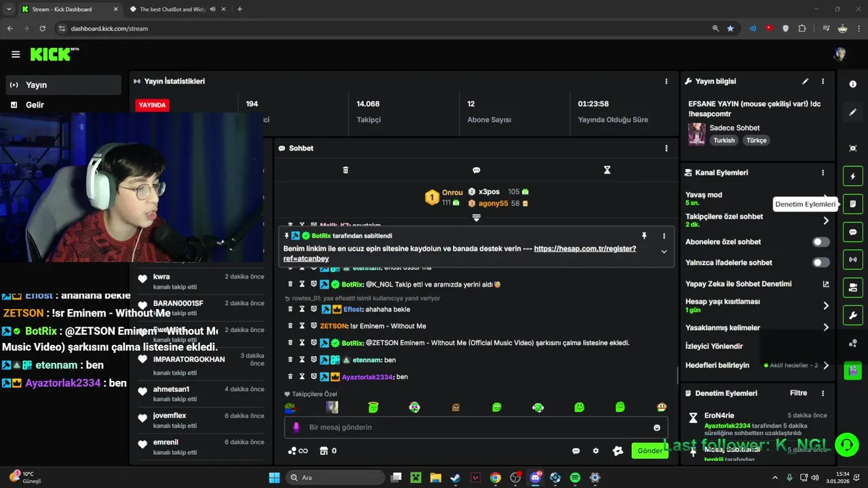Click the green clapperboard sidebar icon

click(852, 371)
